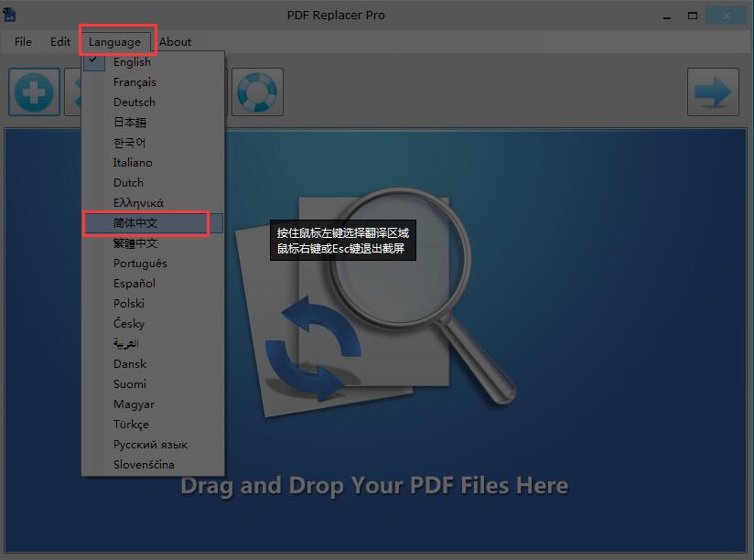Select 繁體中文 Traditional Chinese option
The width and height of the screenshot is (754, 560).
(153, 243)
